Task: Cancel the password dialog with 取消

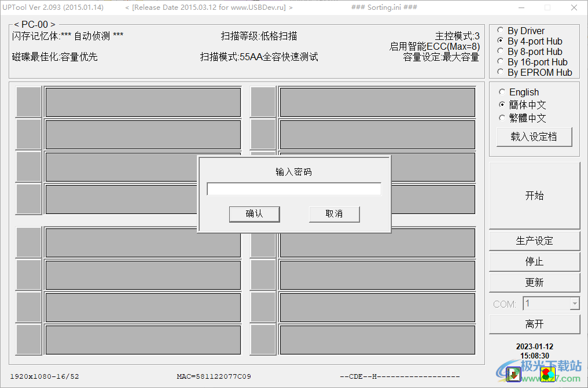Action: pos(334,214)
